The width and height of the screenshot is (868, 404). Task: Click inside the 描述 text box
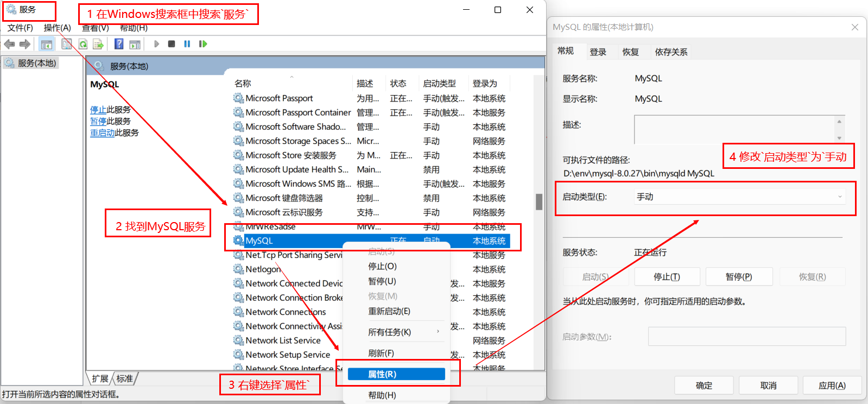[734, 129]
